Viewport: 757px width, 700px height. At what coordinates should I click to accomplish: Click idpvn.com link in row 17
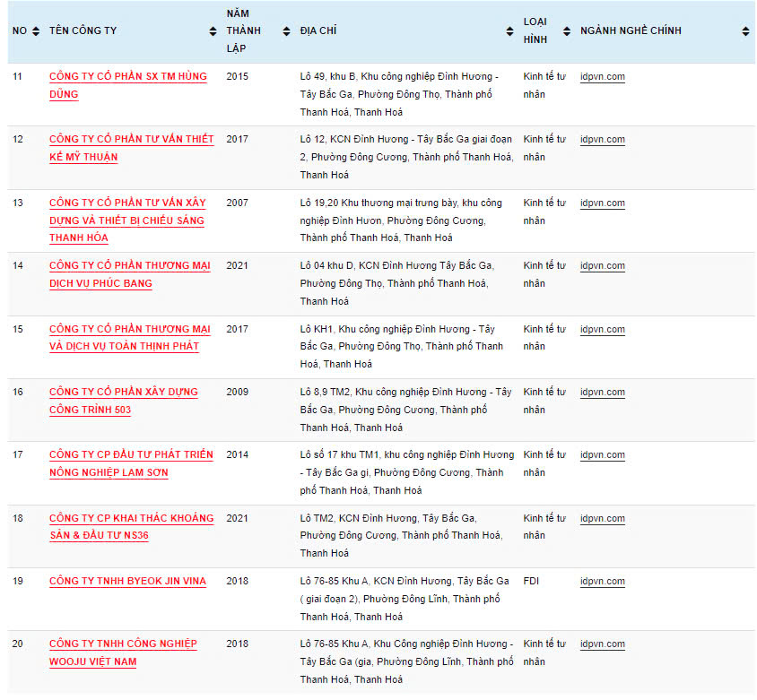[x=602, y=455]
